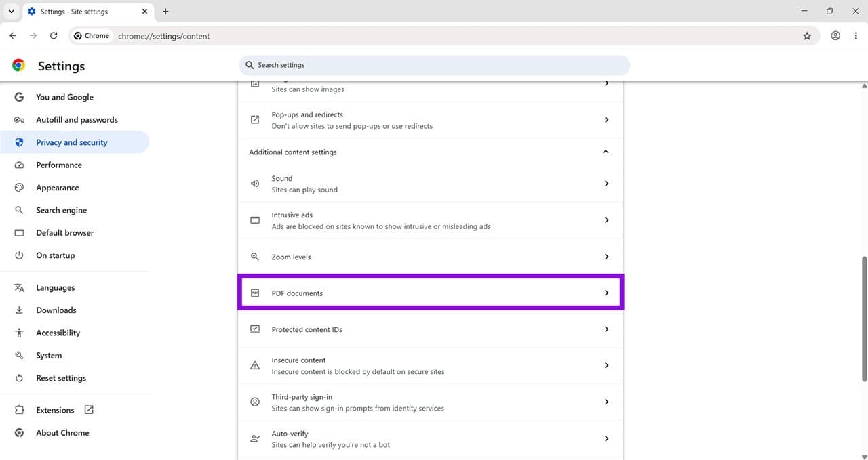The height and width of the screenshot is (460, 868).
Task: Click 'Sites can play sound' description
Action: [304, 190]
